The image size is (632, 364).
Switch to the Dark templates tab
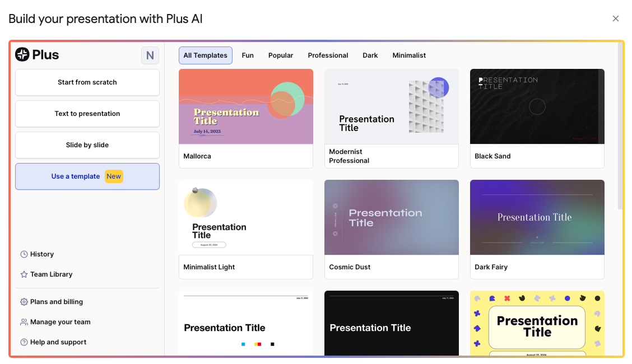[x=370, y=55]
